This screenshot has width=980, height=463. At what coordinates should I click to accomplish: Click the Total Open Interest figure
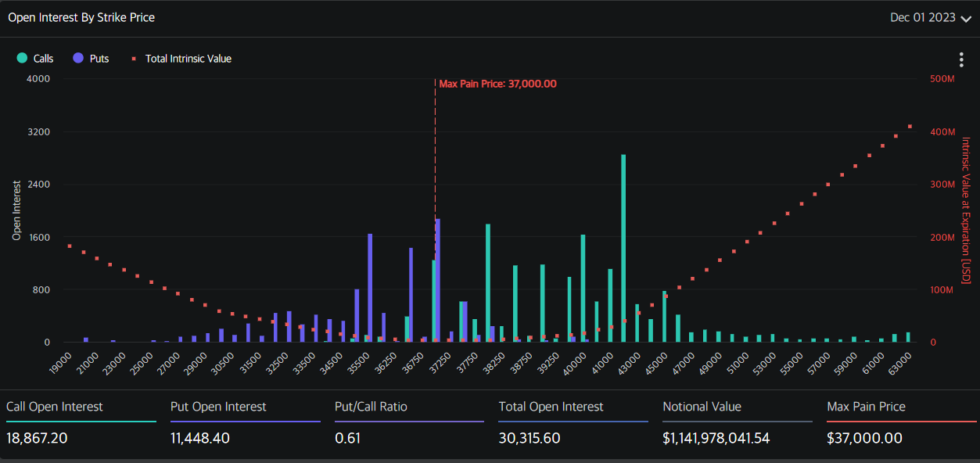(x=529, y=438)
